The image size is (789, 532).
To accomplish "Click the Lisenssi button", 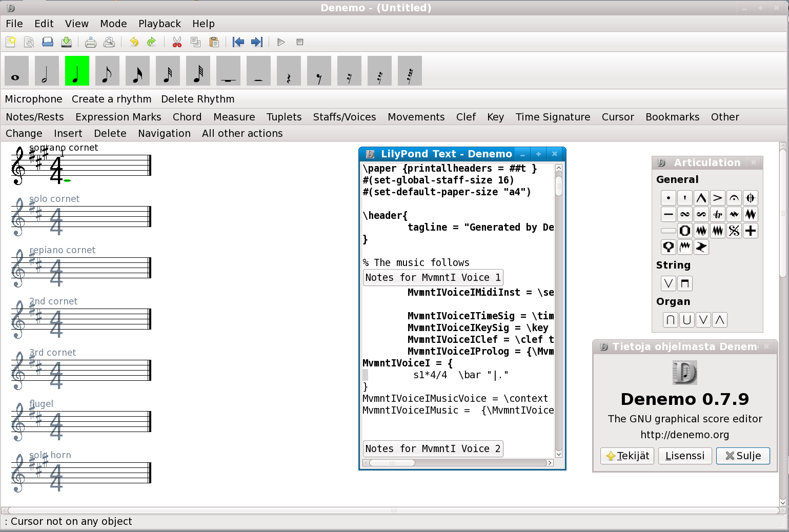I will 685,456.
